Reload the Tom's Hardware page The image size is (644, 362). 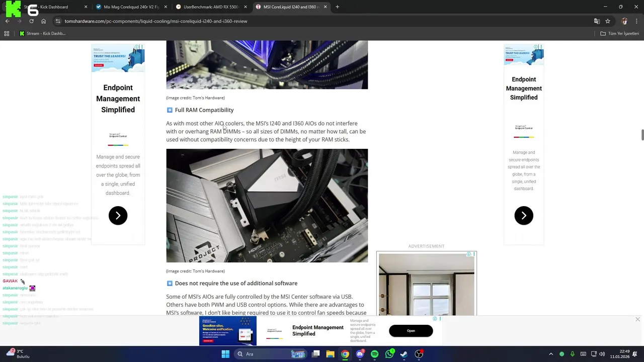pyautogui.click(x=31, y=21)
